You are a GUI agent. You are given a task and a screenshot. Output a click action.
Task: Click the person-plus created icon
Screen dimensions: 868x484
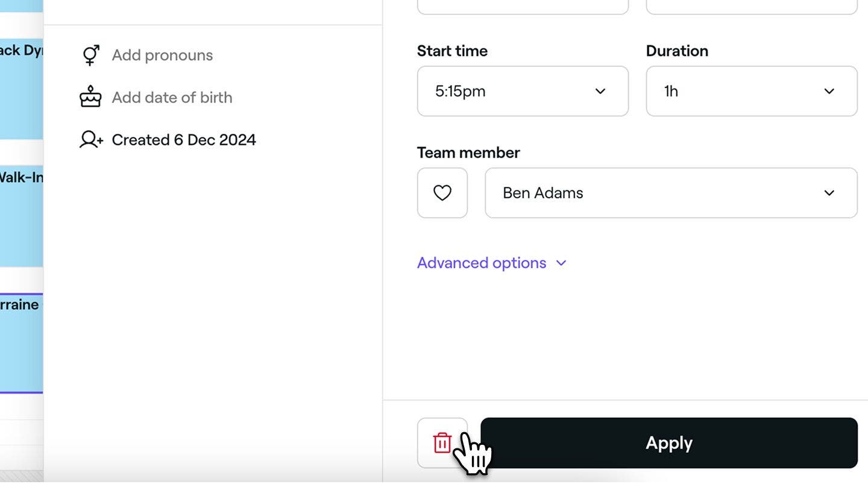point(91,139)
